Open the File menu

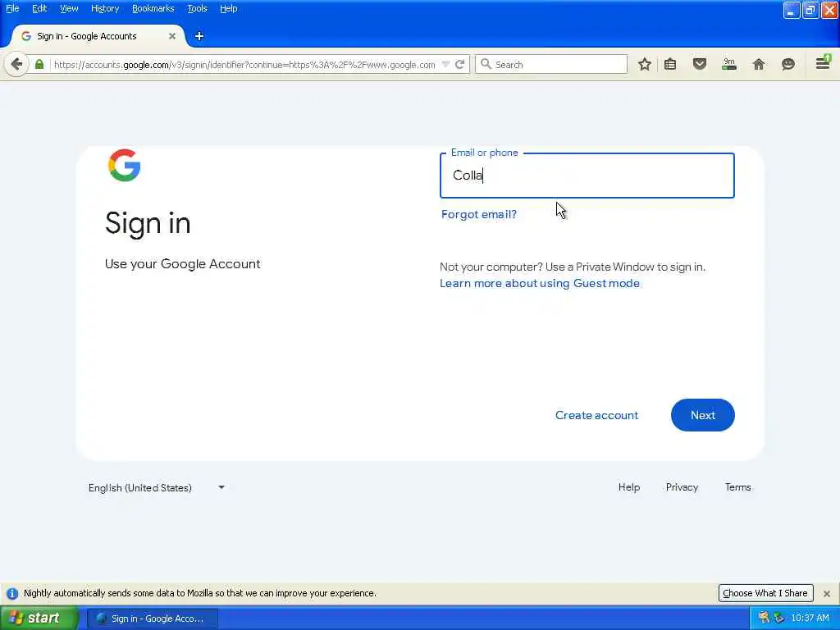[x=12, y=8]
